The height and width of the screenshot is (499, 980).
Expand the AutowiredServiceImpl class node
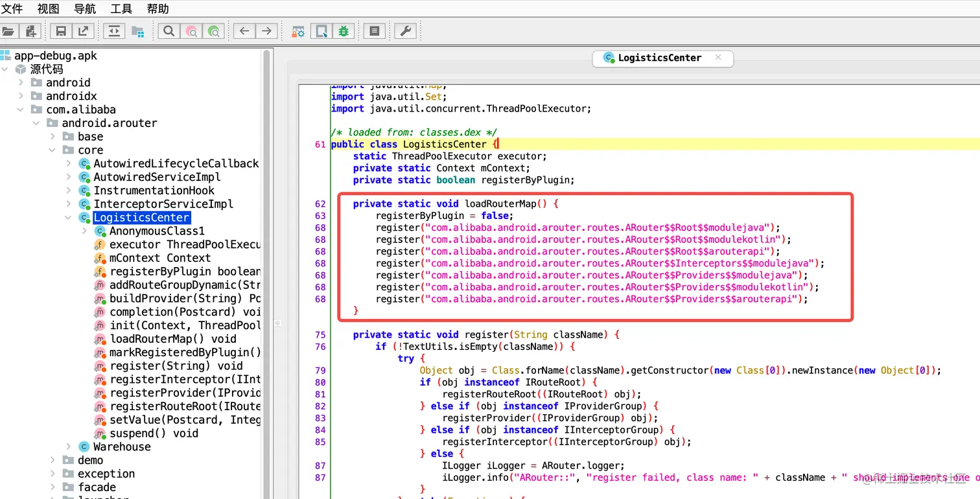click(69, 177)
